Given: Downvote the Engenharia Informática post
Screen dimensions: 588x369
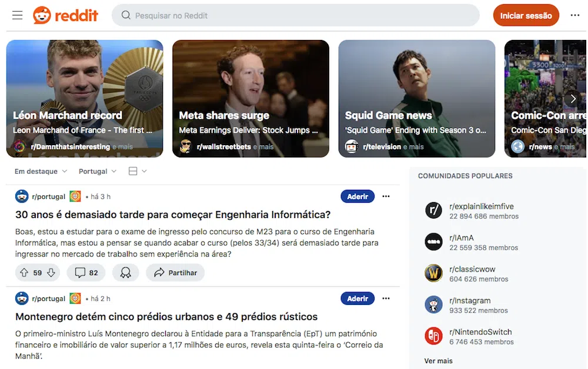Looking at the screenshot, I should point(51,273).
